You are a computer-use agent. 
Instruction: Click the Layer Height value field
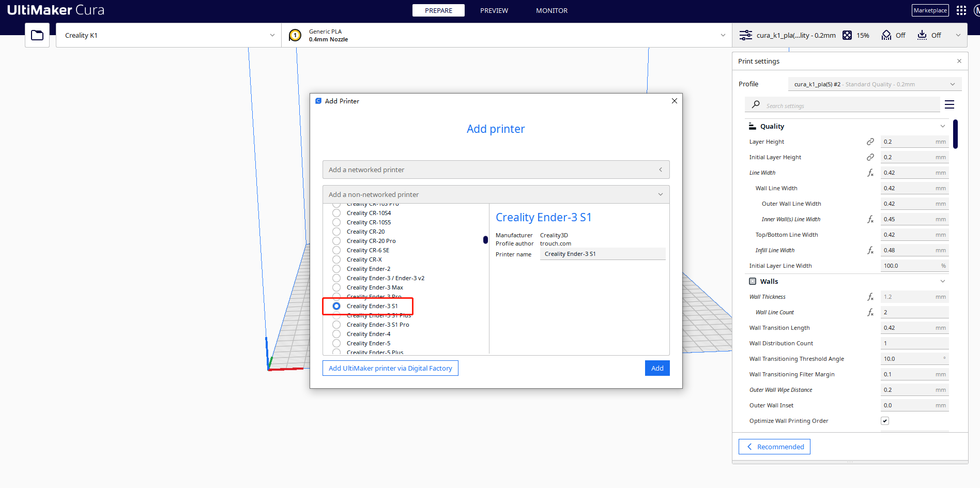pyautogui.click(x=915, y=142)
